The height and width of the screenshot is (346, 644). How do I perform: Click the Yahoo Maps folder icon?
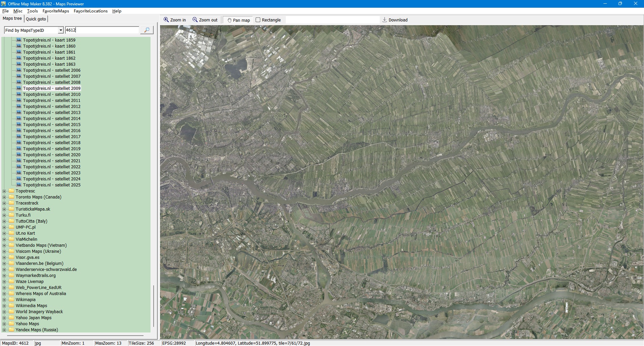click(x=12, y=324)
